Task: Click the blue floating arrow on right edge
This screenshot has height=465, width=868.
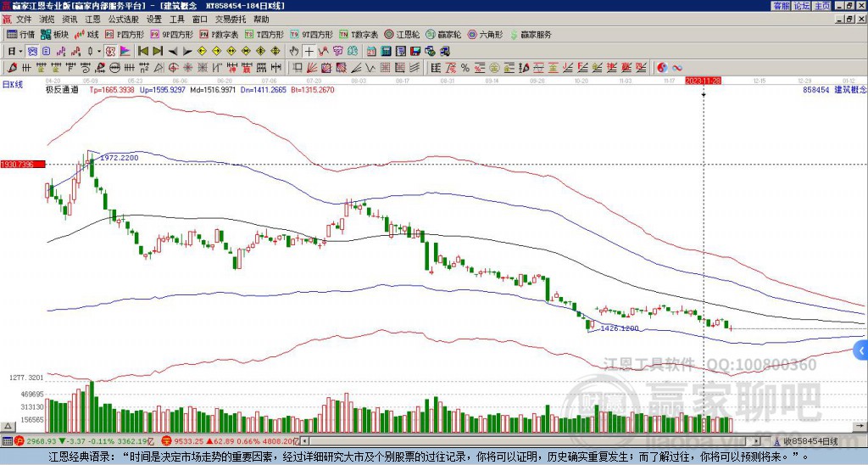Action: pyautogui.click(x=861, y=350)
